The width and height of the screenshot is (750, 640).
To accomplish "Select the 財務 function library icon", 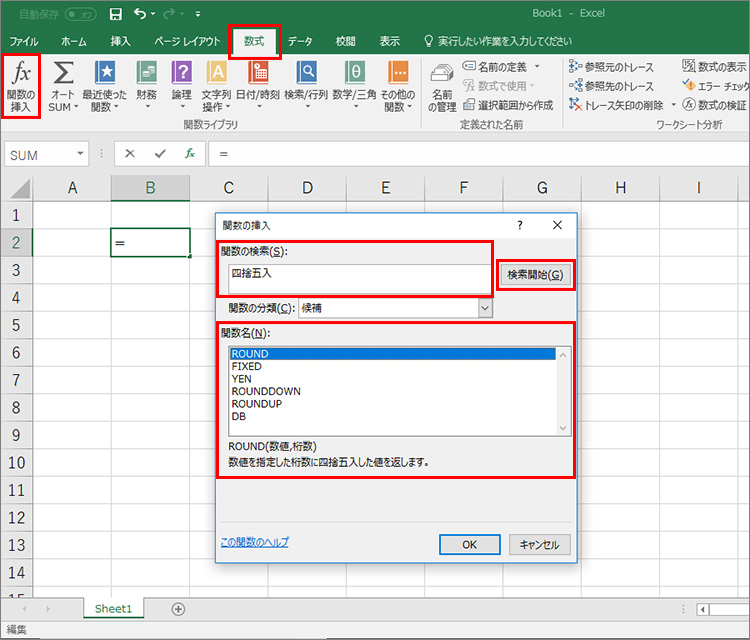I will point(146,86).
